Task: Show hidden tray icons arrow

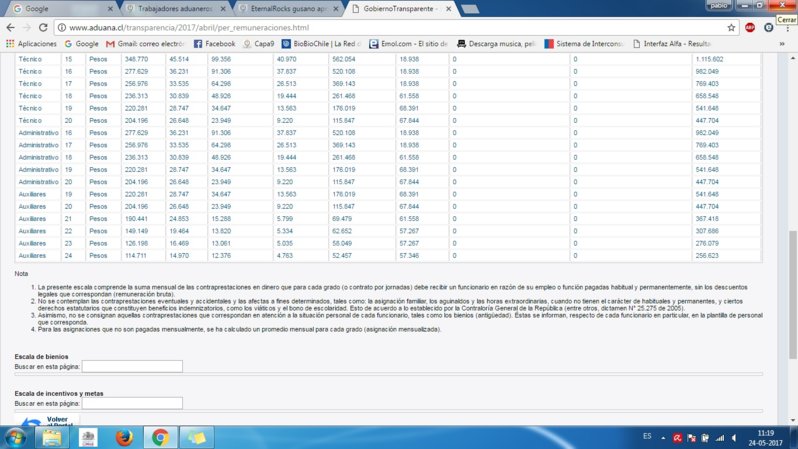Action: (663, 438)
